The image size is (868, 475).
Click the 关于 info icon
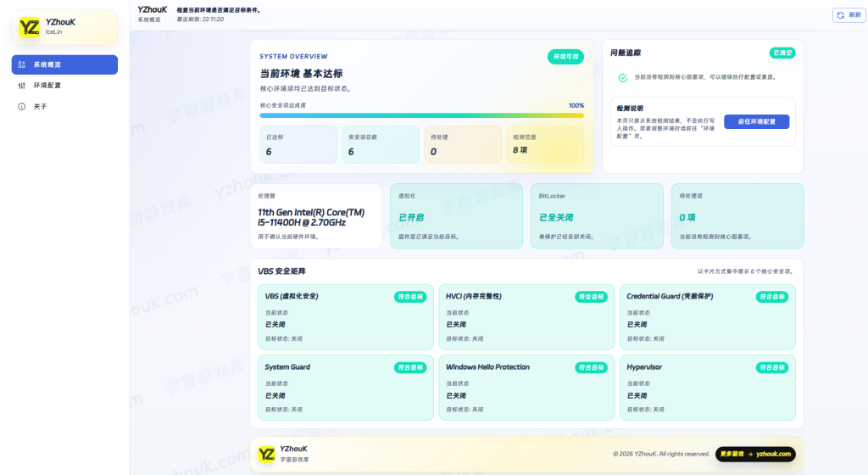click(x=21, y=106)
